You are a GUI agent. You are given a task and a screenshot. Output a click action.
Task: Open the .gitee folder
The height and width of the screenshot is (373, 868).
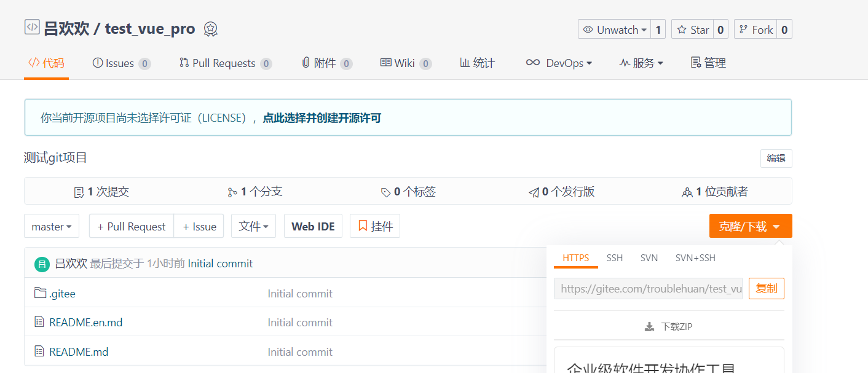coord(62,293)
